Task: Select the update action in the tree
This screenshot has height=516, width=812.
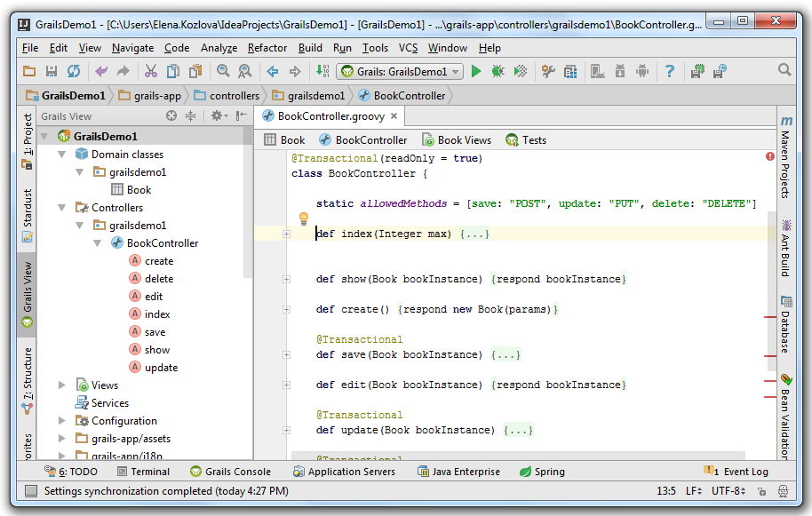Action: click(161, 368)
